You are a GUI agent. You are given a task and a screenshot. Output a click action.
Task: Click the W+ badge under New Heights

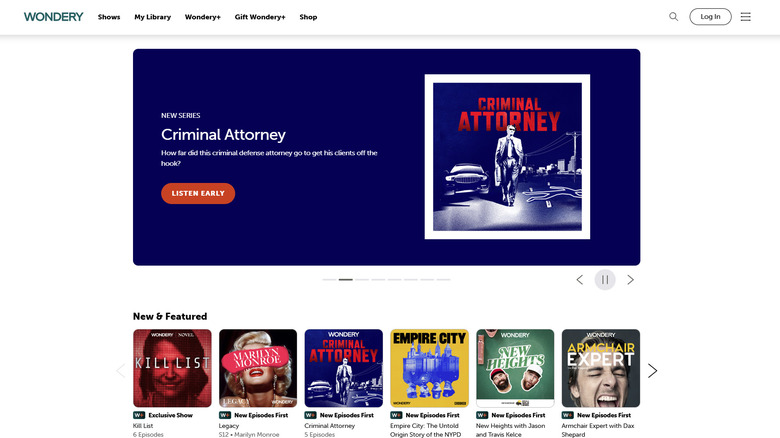[x=482, y=415]
